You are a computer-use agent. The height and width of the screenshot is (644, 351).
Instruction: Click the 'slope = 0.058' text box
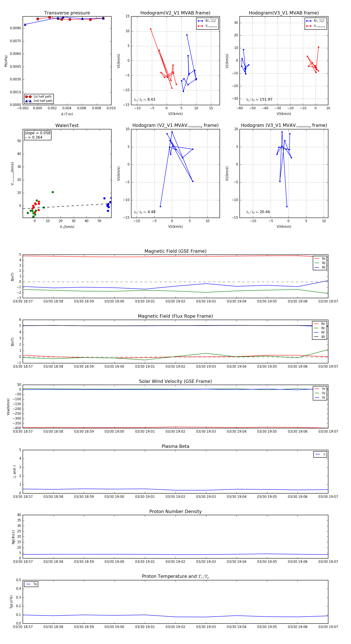point(38,135)
